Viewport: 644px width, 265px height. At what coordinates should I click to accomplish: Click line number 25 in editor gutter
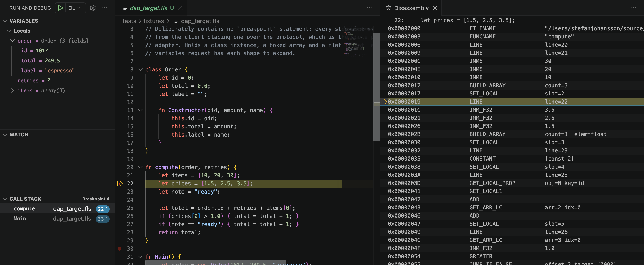click(x=130, y=208)
